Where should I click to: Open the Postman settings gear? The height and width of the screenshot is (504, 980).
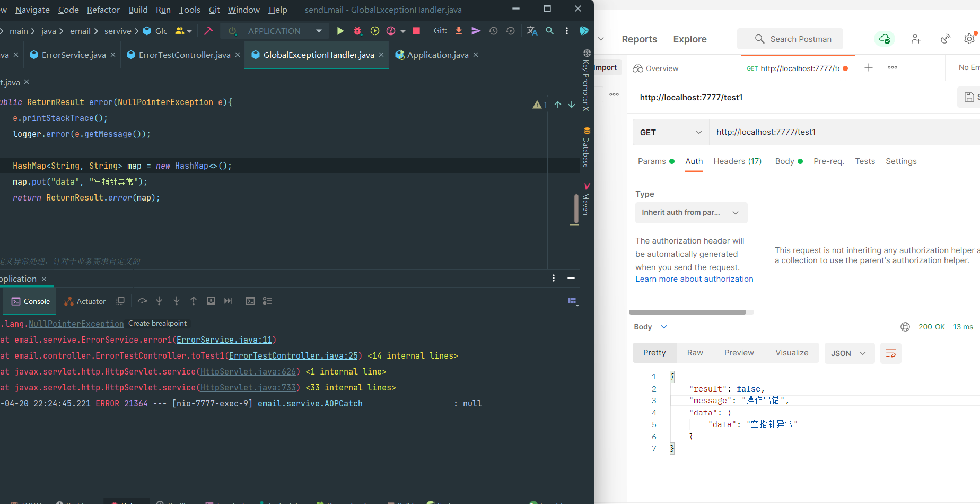pos(969,39)
